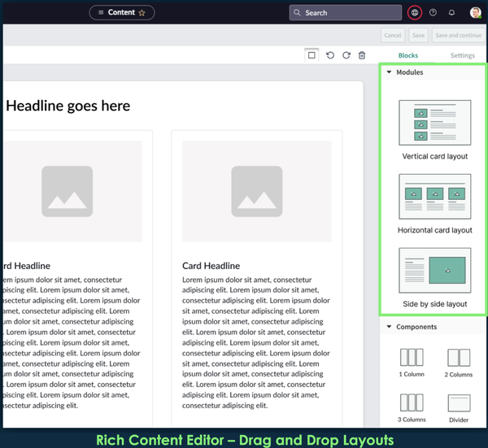Screen dimensions: 488x448
Task: Click the right card's Lorem ipsum paragraph
Action: [x=256, y=342]
